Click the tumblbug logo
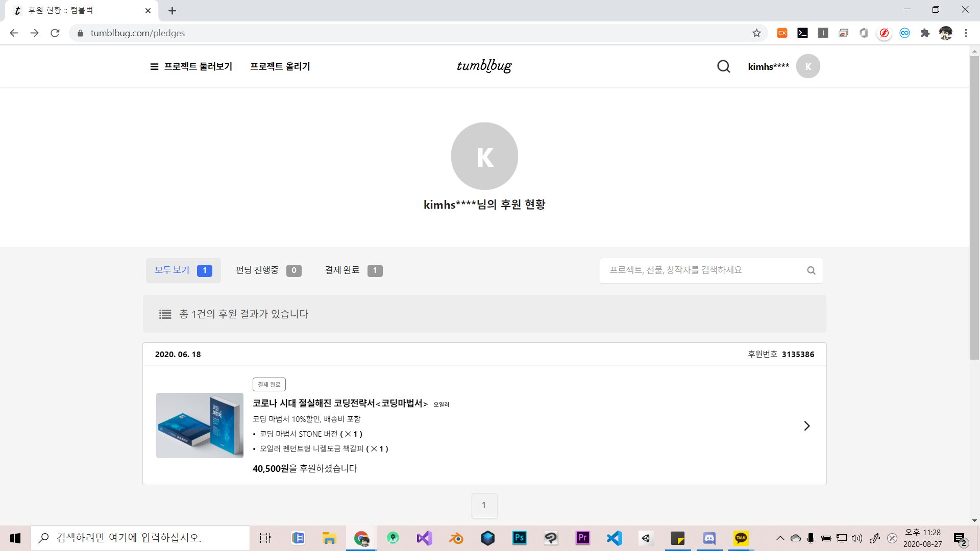The image size is (980, 551). pyautogui.click(x=484, y=66)
